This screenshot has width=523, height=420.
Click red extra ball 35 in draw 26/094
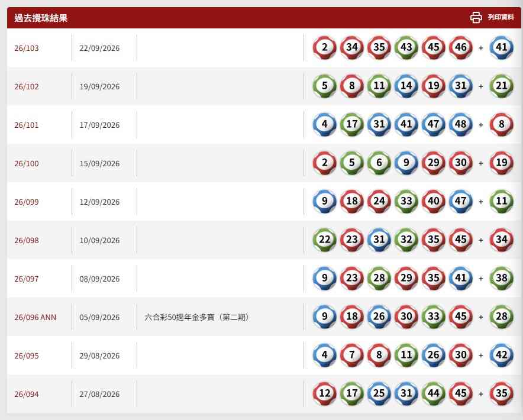(501, 393)
